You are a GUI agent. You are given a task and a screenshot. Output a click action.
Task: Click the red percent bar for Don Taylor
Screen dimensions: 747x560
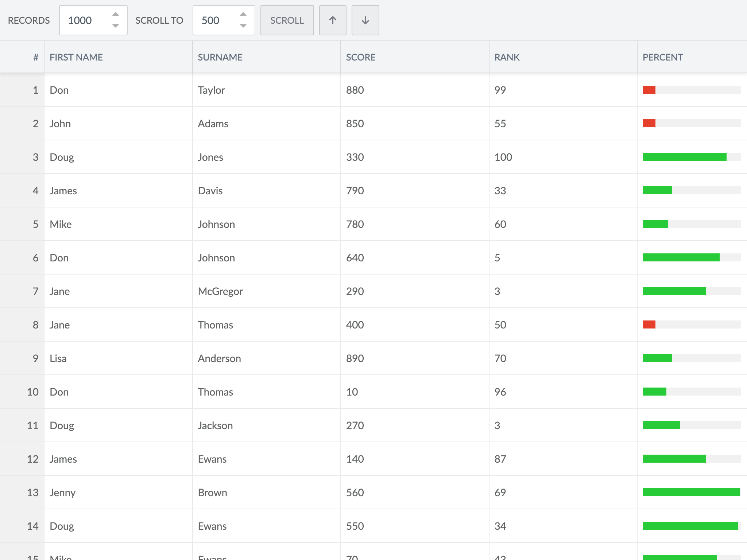click(x=649, y=90)
